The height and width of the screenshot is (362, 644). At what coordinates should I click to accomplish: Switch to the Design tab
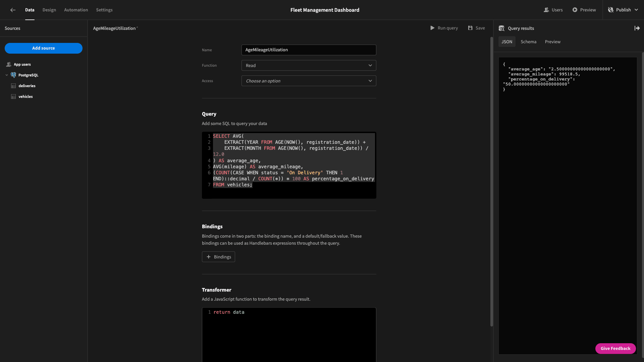click(x=49, y=10)
